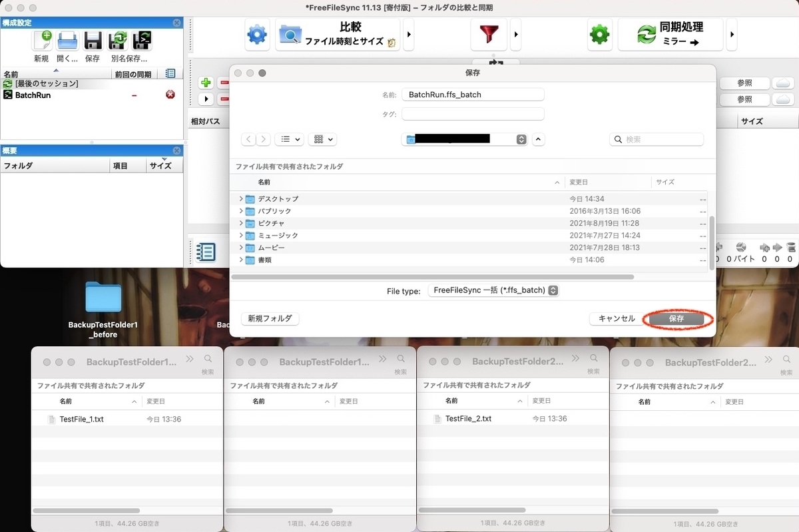Screen dimensions: 799x532
Task: Open the red funnel filter settings
Action: 489,35
